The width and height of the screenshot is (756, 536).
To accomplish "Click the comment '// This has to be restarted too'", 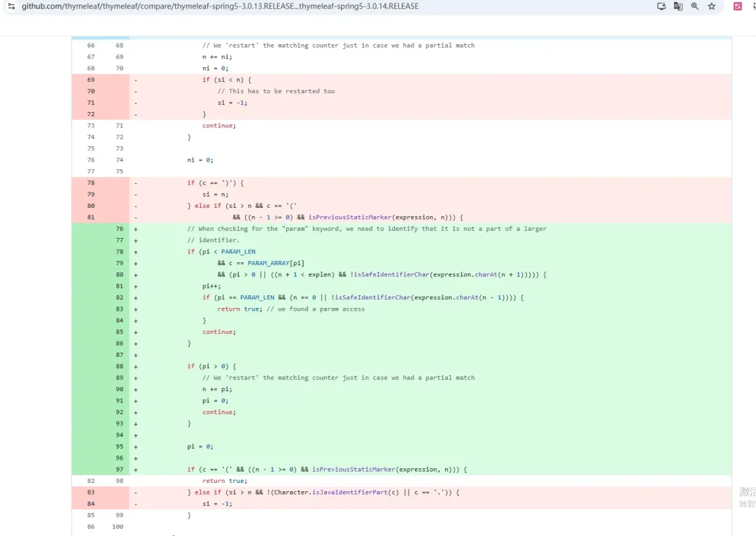I will [276, 91].
